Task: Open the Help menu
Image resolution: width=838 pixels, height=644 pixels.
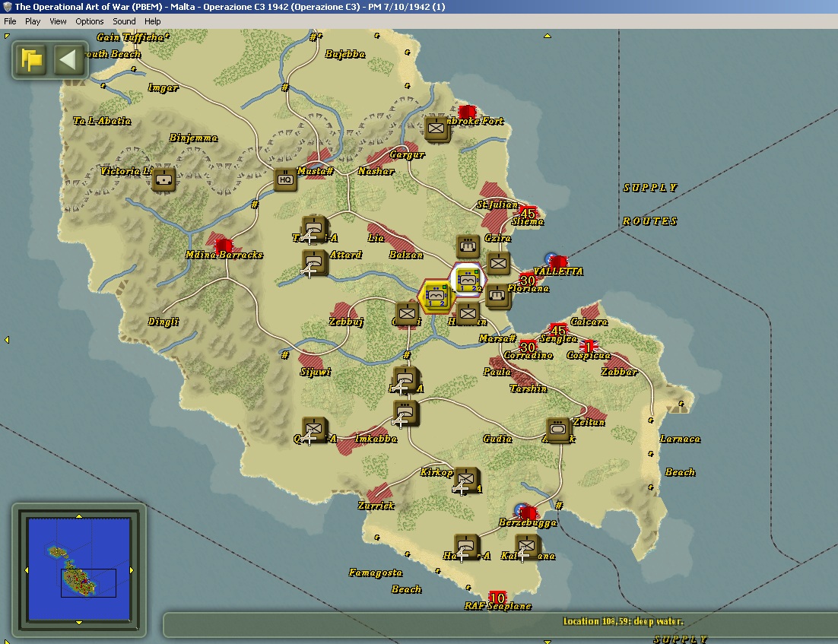Action: (x=152, y=21)
